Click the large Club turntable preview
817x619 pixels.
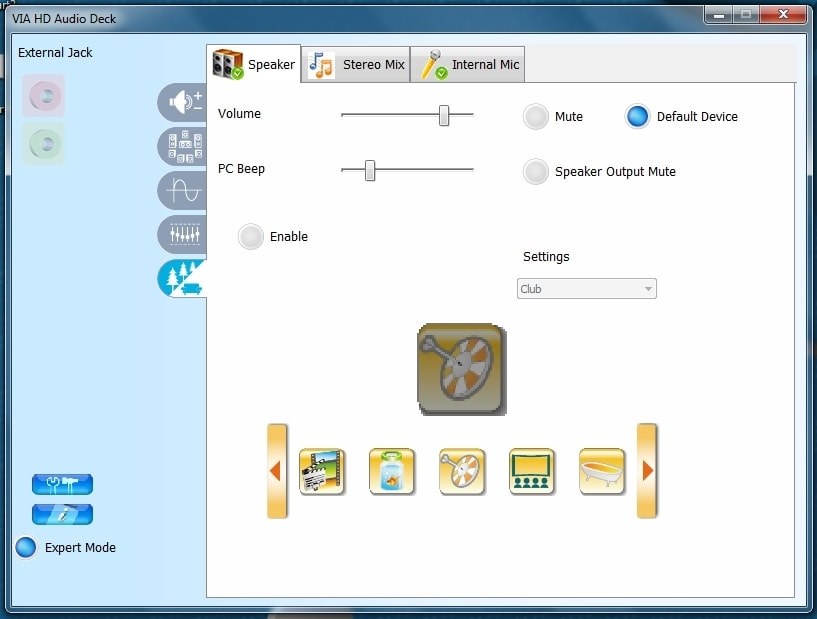click(x=462, y=369)
